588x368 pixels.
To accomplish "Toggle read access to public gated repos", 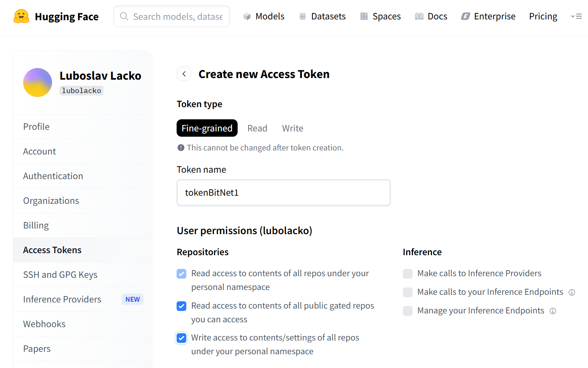I will (181, 306).
